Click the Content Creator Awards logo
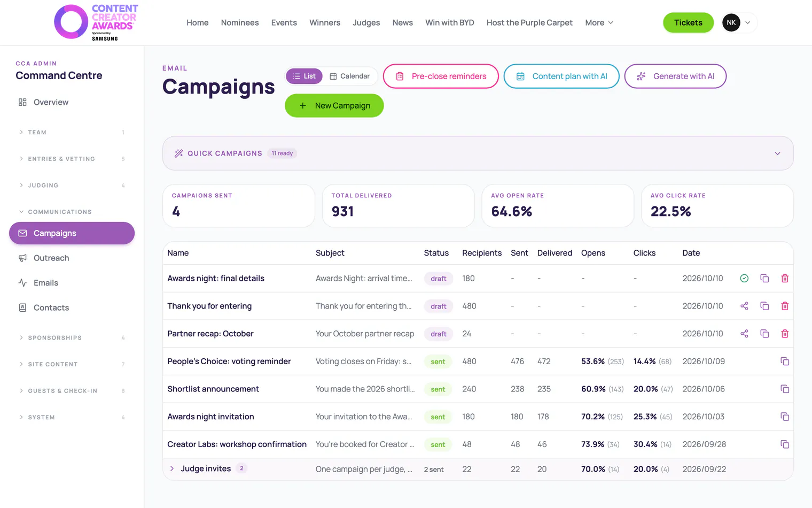Screen dimensions: 812x508 pos(96,22)
